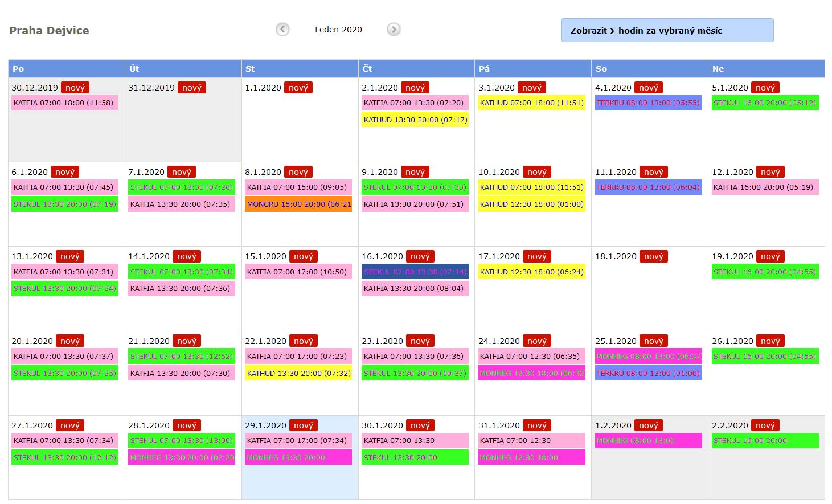This screenshot has width=832, height=504.
Task: Click nový button for 29.1.2020
Action: tap(303, 425)
